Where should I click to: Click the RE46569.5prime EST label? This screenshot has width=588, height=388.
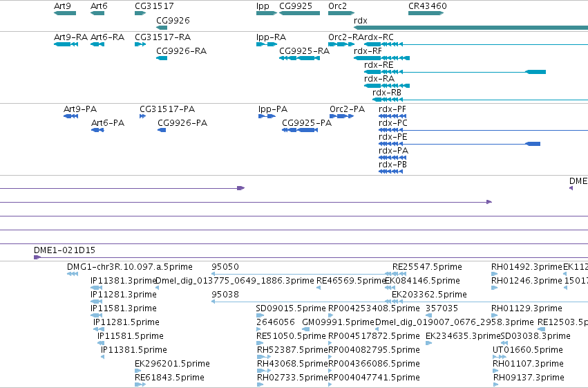tap(351, 281)
